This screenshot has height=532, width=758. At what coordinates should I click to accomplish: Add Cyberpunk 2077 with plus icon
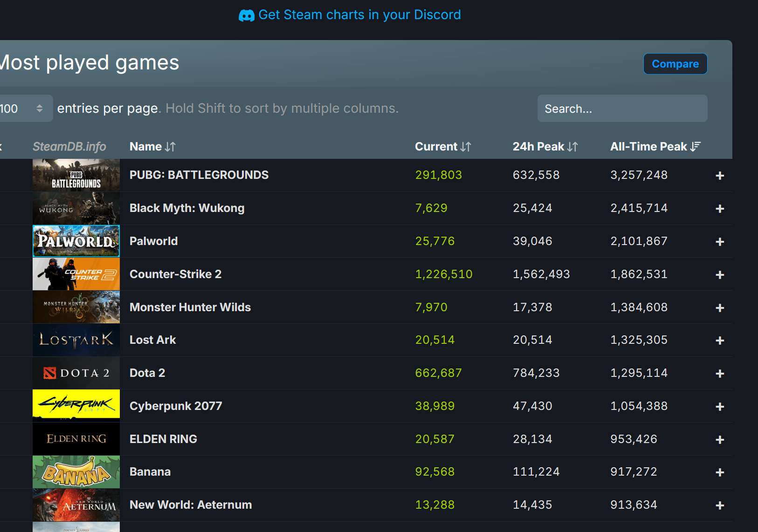[x=720, y=407]
